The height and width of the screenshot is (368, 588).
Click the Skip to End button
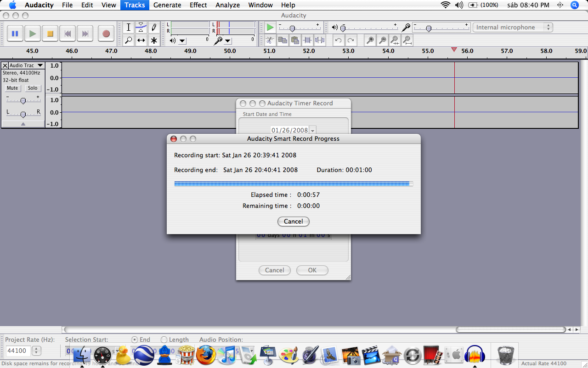[x=85, y=34]
